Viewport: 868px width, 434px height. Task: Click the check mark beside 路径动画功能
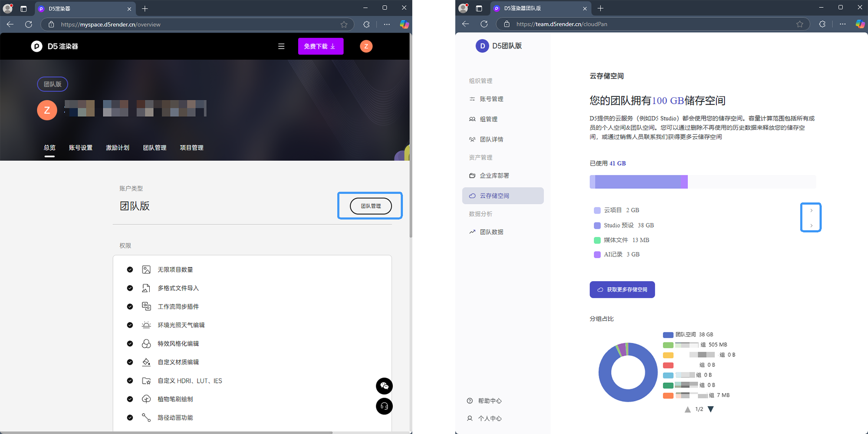coord(130,418)
